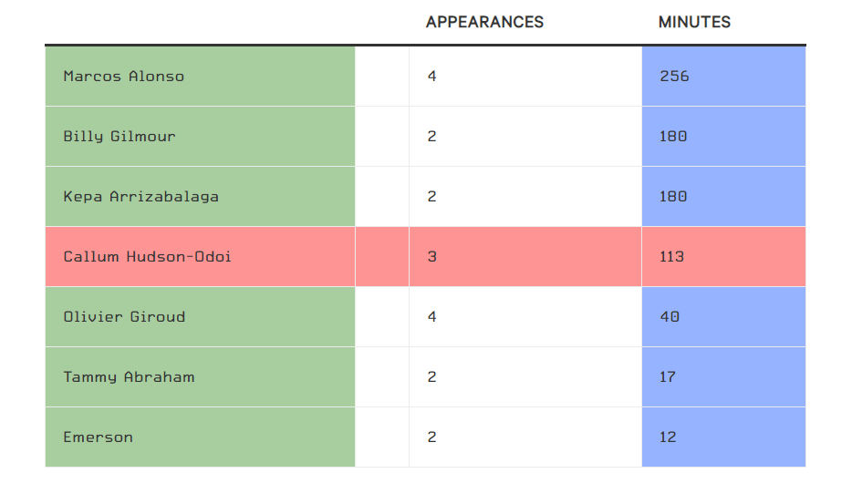Click Kepa Arrizabalaga's 180 minutes value
The height and width of the screenshot is (504, 852).
pyautogui.click(x=674, y=197)
